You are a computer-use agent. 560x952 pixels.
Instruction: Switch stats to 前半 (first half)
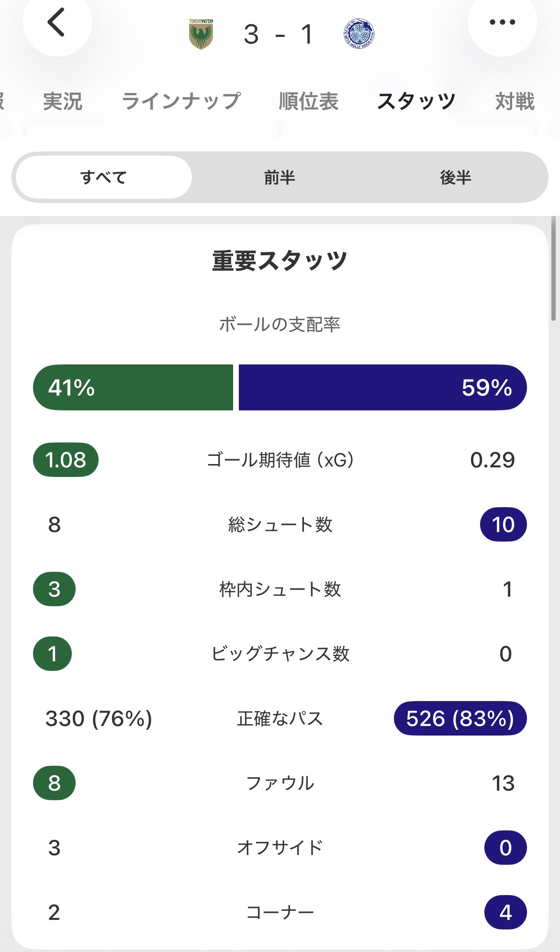point(280,178)
